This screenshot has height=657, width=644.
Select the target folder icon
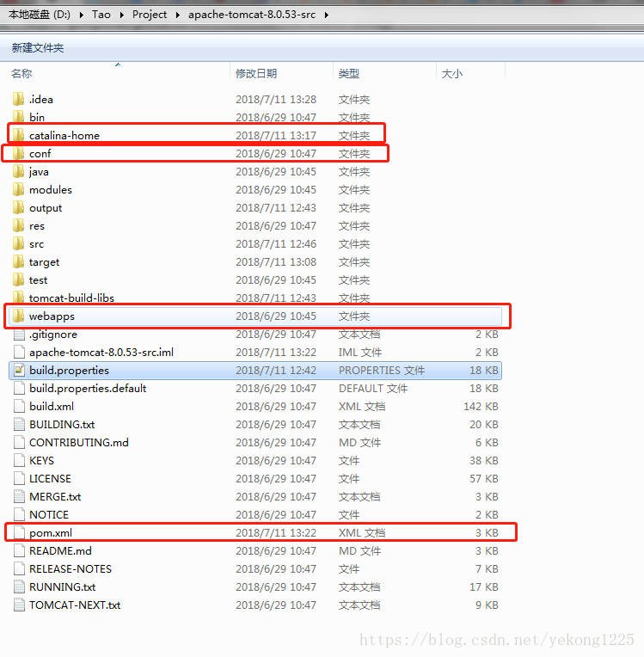18,261
